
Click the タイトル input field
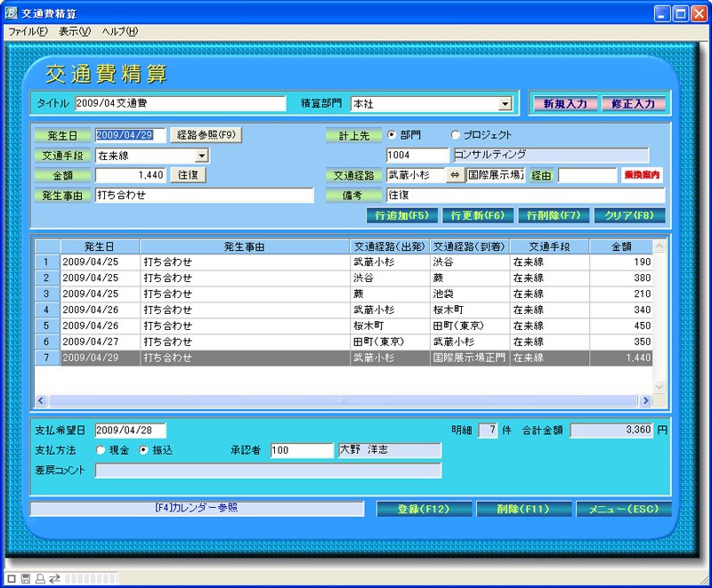(x=181, y=103)
